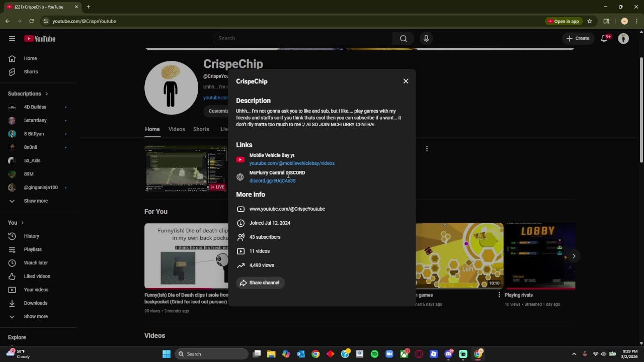Open the yellow honeycomb video thumbnail
Screen dimensions: 644x362
pos(459,256)
